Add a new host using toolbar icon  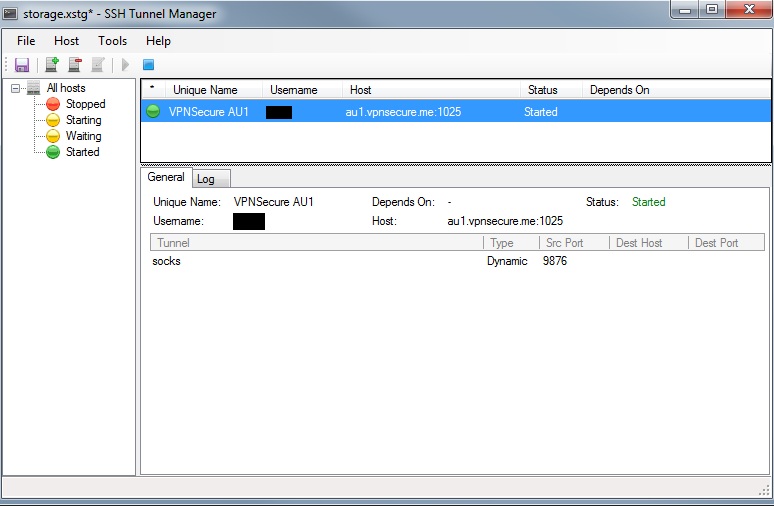click(51, 65)
